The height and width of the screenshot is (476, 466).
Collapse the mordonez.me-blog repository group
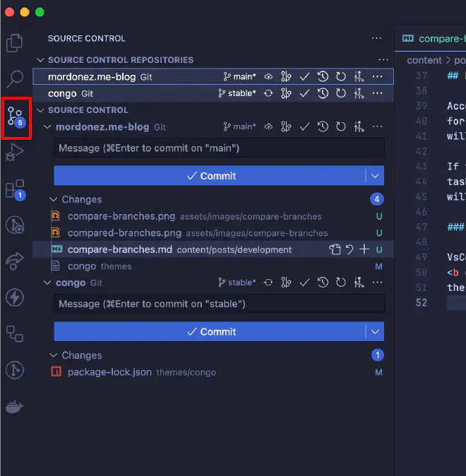click(47, 127)
